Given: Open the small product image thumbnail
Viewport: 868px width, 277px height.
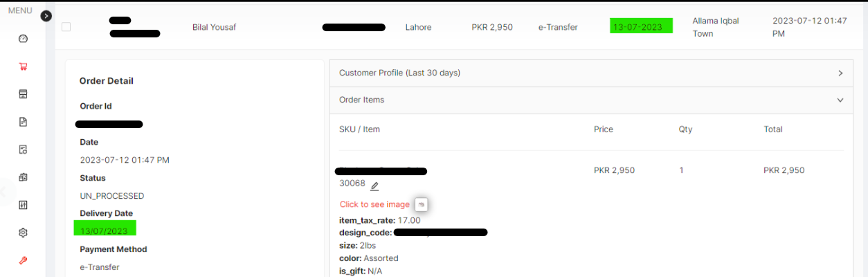Looking at the screenshot, I should 422,204.
